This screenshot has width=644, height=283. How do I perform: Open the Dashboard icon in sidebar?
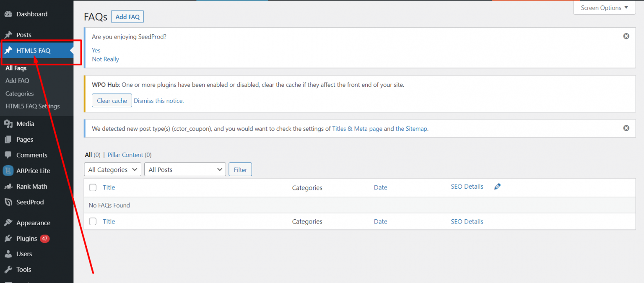tap(8, 14)
